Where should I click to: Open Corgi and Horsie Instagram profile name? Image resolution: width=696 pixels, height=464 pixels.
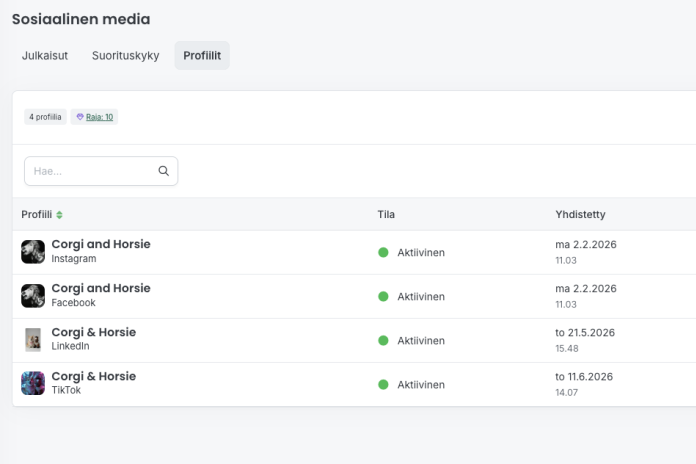101,244
